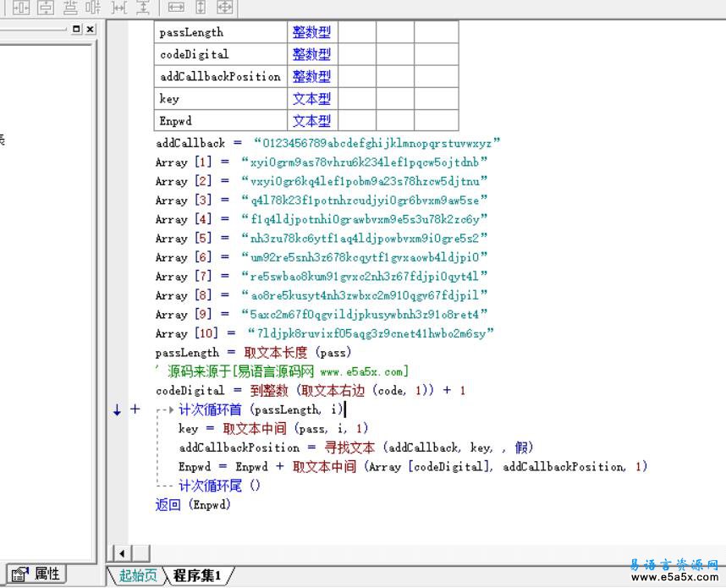Click the Array [8] assignment line
Image resolution: width=726 pixels, height=588 pixels.
(322, 295)
